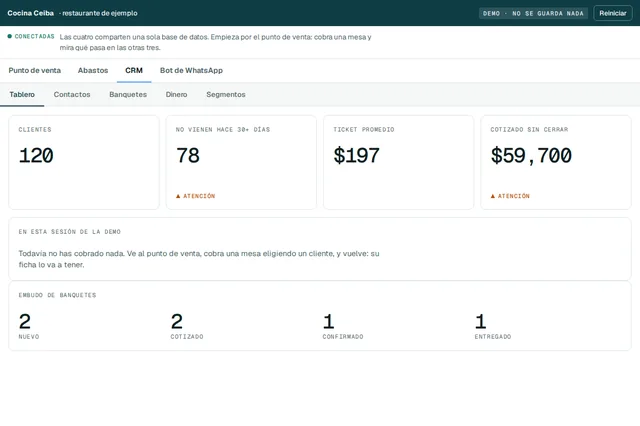Open the Banquetes sub-tab
This screenshot has width=640, height=426.
pos(128,94)
